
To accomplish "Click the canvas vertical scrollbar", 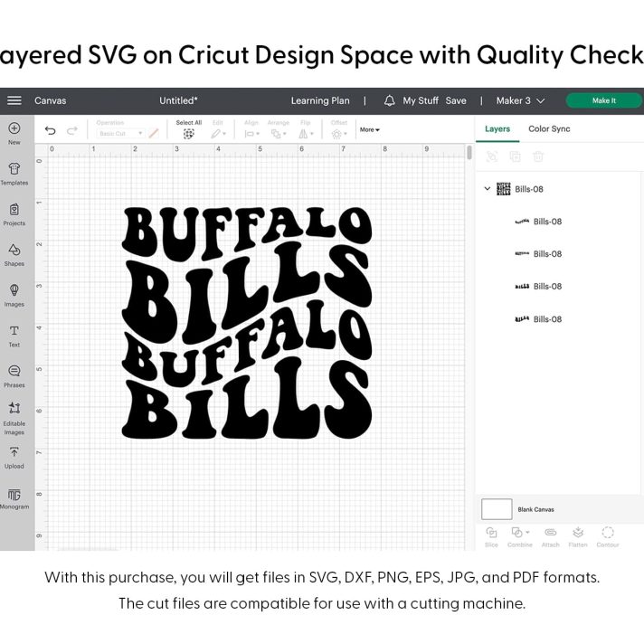I will (469, 153).
